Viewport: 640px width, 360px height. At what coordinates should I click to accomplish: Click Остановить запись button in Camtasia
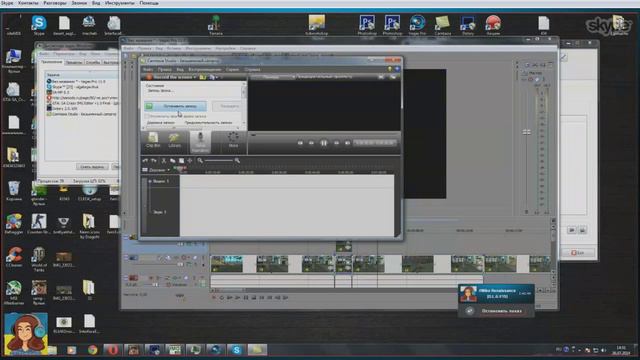[175, 106]
